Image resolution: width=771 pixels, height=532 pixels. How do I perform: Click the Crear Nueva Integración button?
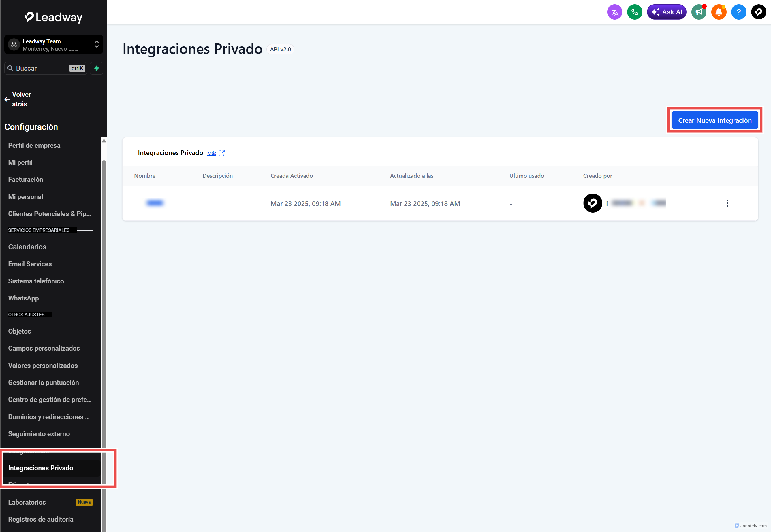point(714,120)
